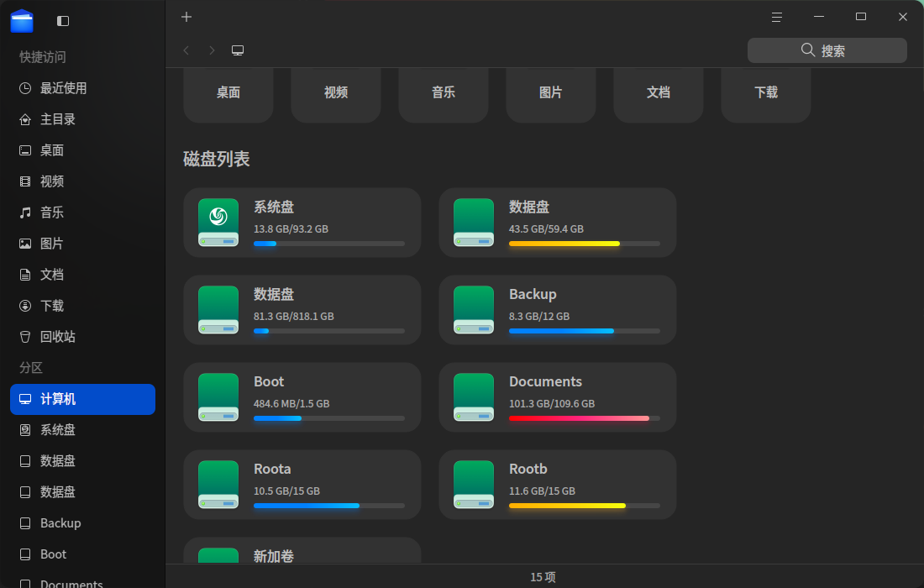Open Backup partition in the sidebar
Image resolution: width=924 pixels, height=588 pixels.
click(82, 523)
